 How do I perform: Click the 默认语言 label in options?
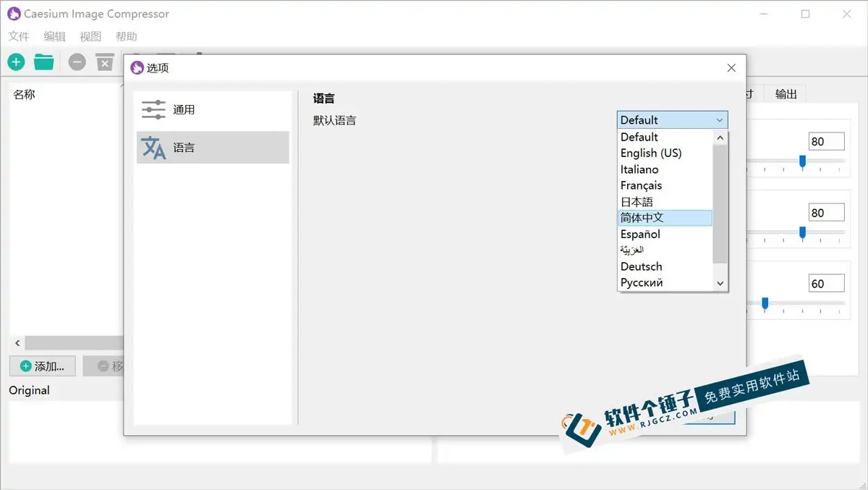[335, 120]
